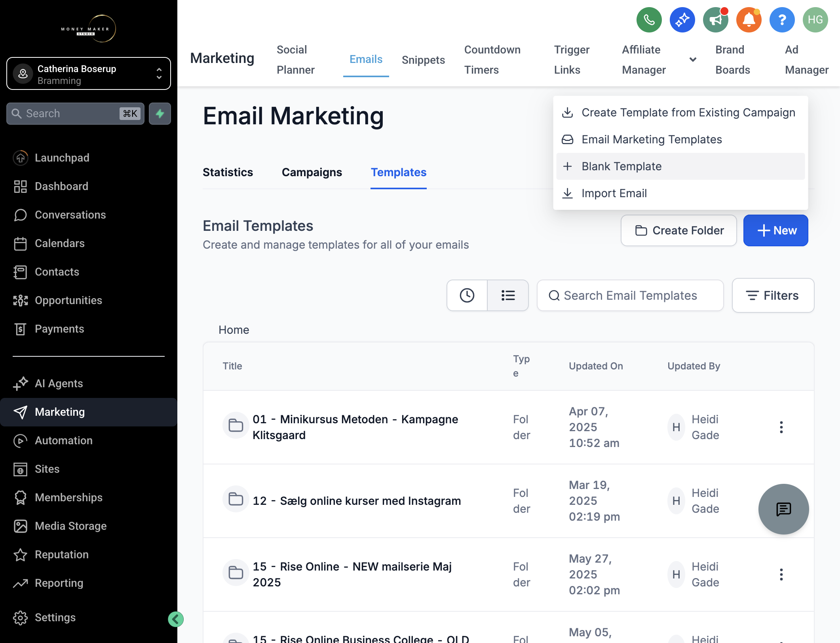Open Settings from the sidebar
This screenshot has width=840, height=643.
89,617
